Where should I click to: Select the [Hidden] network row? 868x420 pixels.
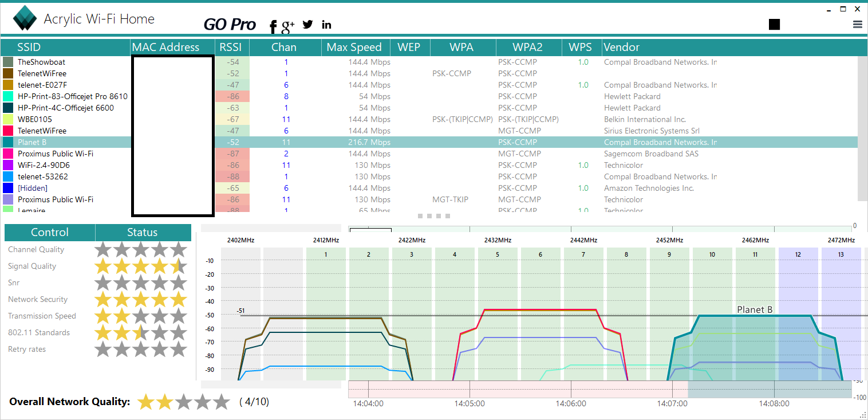[x=429, y=188]
